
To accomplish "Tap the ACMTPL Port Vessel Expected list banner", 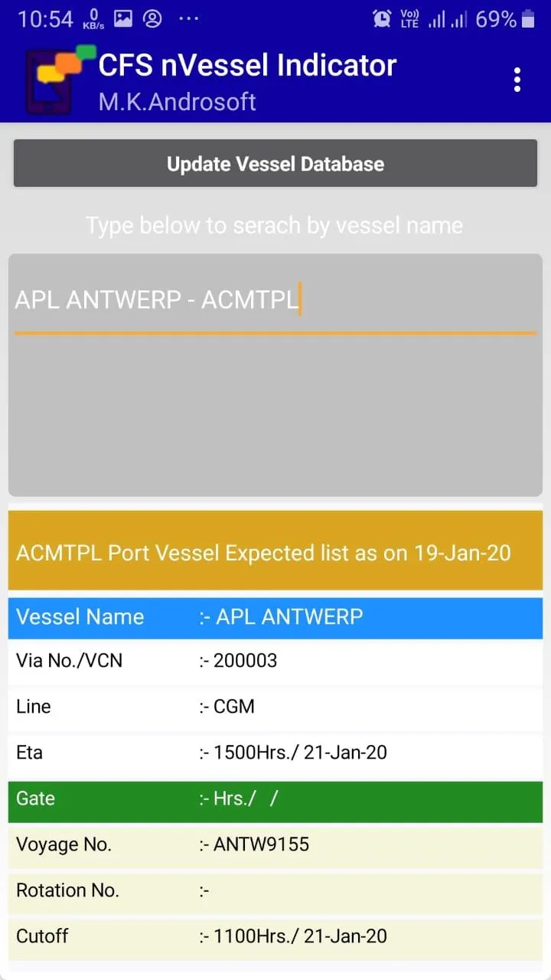I will [x=275, y=551].
